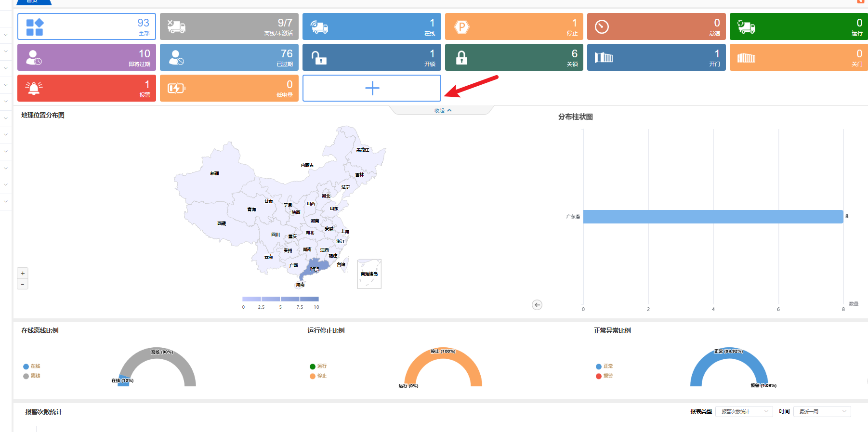Click the 低电量 low battery icon

[x=176, y=88]
